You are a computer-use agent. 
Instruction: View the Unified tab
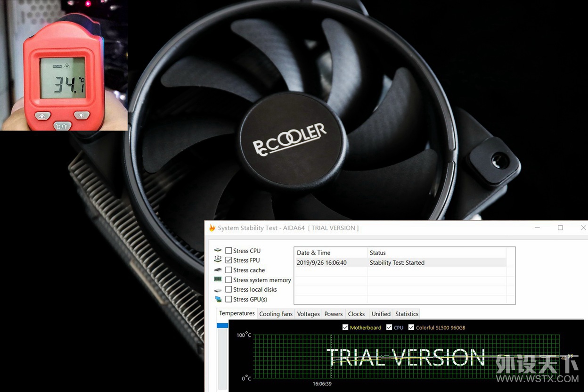pyautogui.click(x=381, y=314)
